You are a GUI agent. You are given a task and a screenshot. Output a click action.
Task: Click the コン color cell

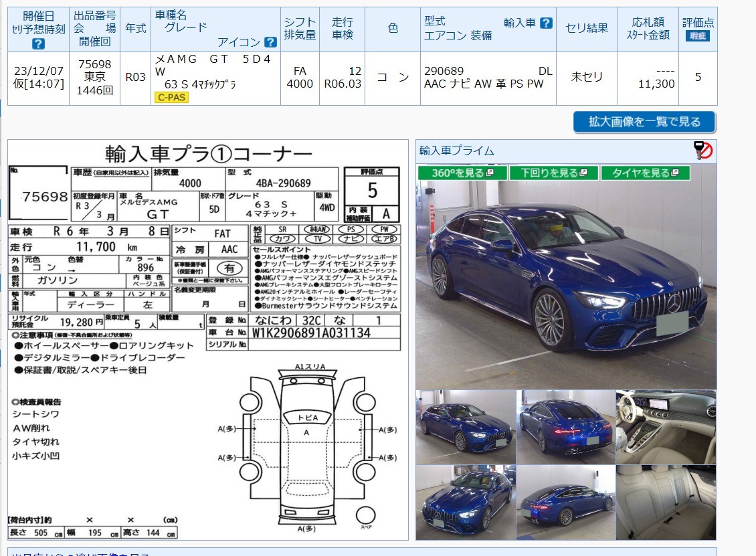tap(393, 77)
